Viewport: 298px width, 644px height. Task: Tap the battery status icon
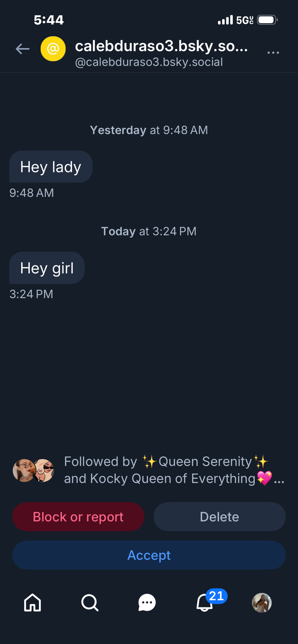pos(267,20)
